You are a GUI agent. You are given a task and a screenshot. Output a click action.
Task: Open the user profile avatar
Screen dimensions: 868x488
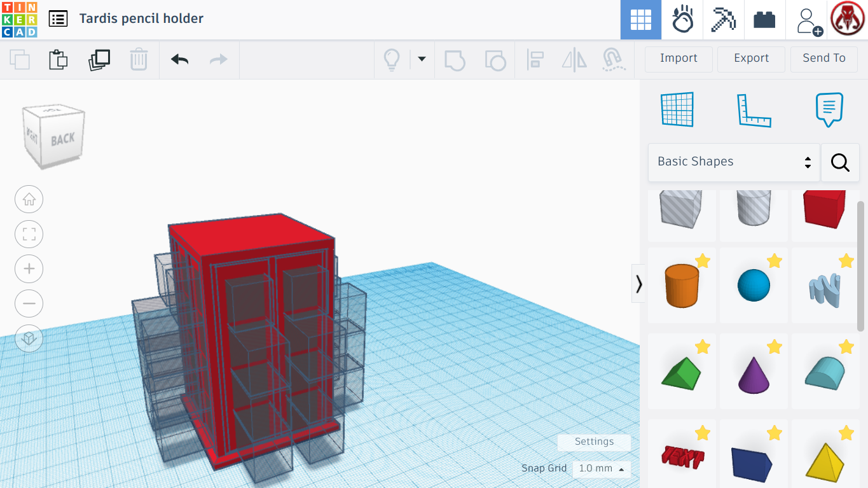[848, 19]
